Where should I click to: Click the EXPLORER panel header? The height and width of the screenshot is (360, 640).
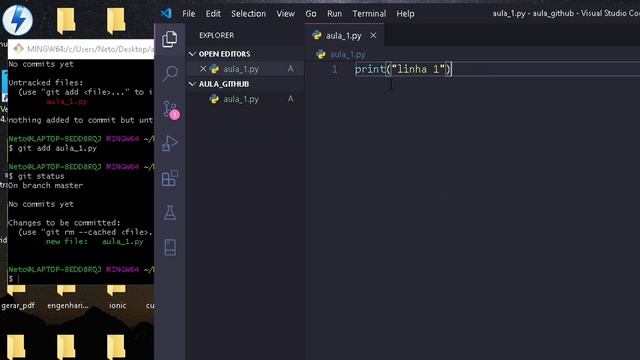point(217,35)
